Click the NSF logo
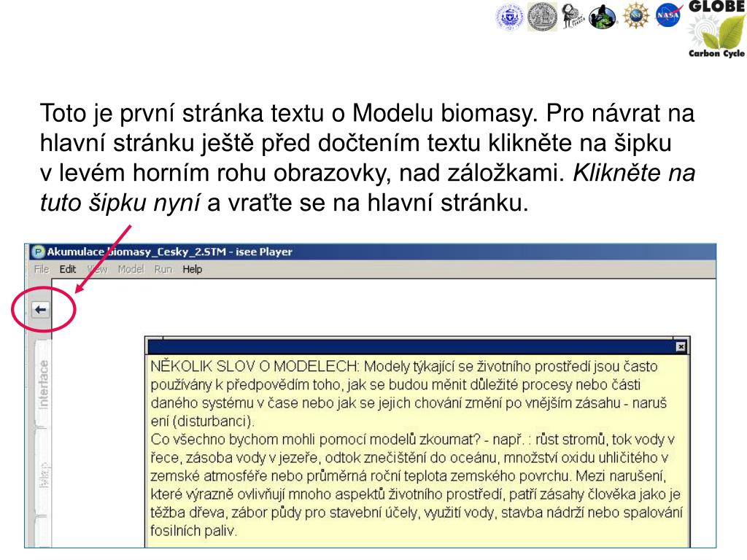This screenshot has height=560, width=747. [x=636, y=16]
